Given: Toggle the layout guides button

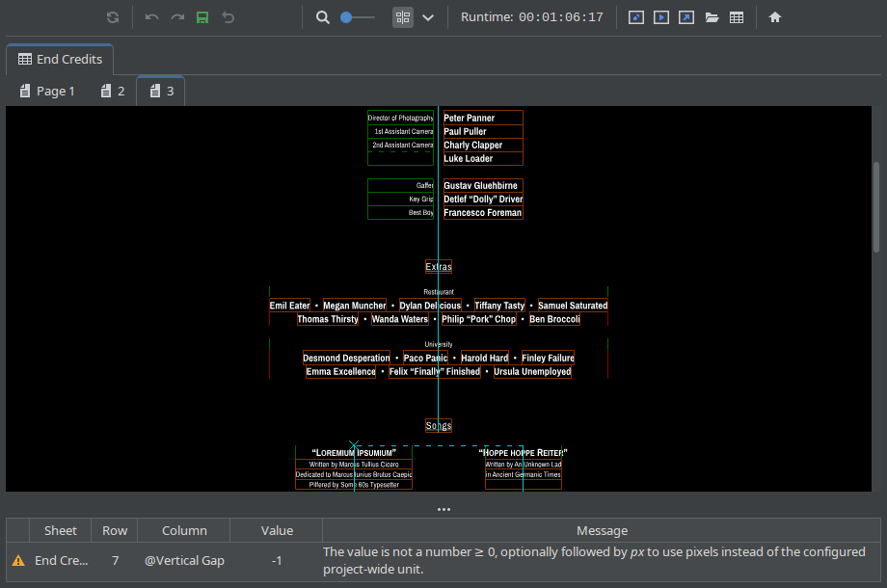Looking at the screenshot, I should coord(403,17).
